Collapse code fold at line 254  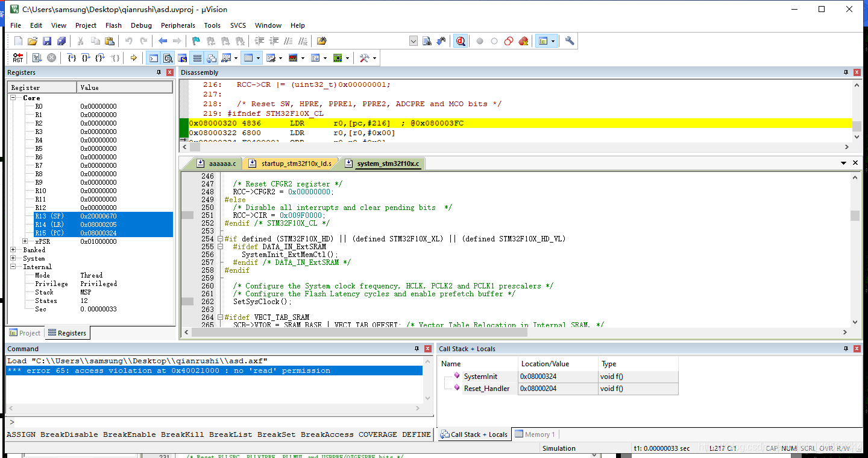pos(220,239)
